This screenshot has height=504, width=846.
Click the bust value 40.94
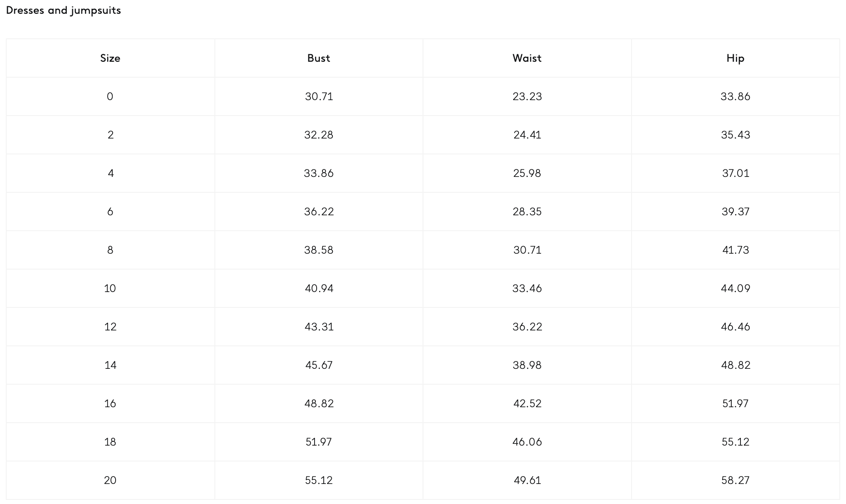pos(319,288)
